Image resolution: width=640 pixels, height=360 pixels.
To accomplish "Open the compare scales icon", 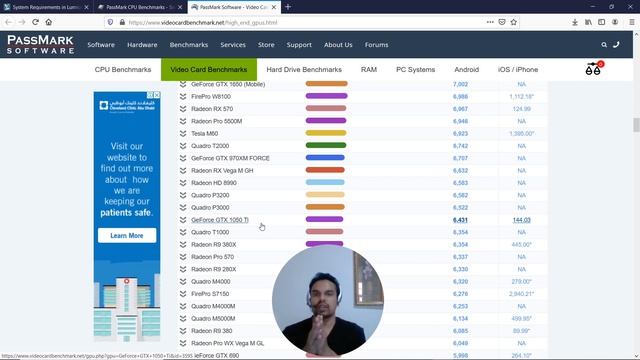I will (x=594, y=69).
